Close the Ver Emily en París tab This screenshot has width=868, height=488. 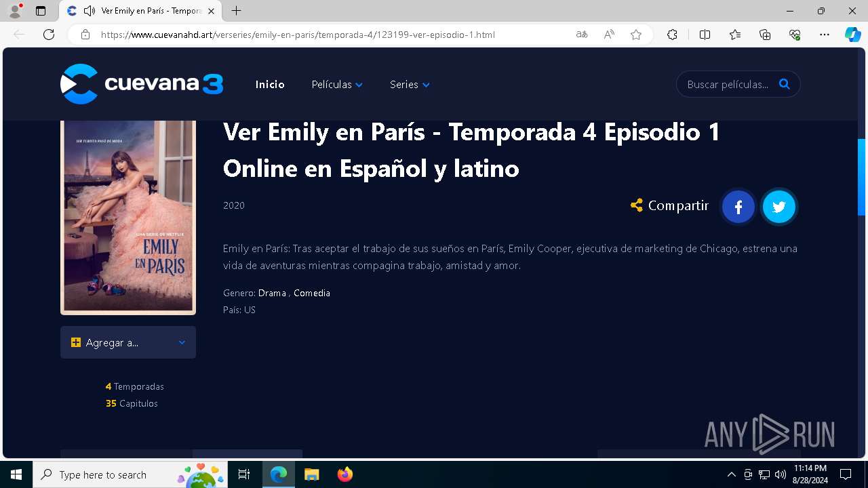click(212, 11)
